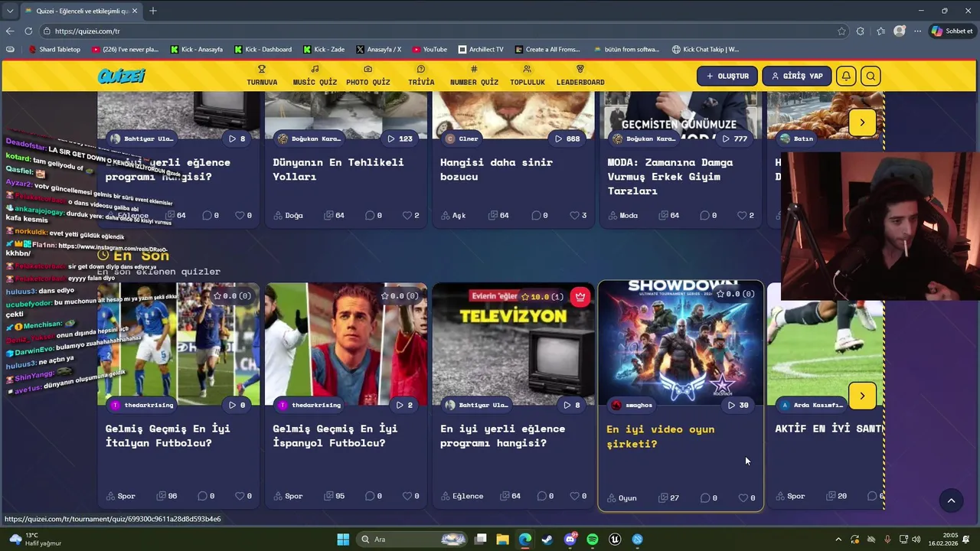Click the Quizei logo
980x551 pixels.
pyautogui.click(x=122, y=76)
